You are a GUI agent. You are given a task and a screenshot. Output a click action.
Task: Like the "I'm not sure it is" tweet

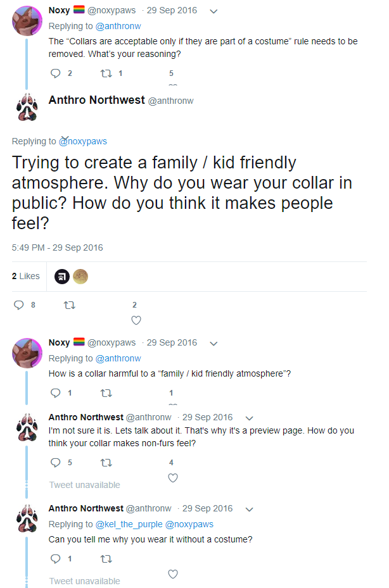tap(172, 478)
